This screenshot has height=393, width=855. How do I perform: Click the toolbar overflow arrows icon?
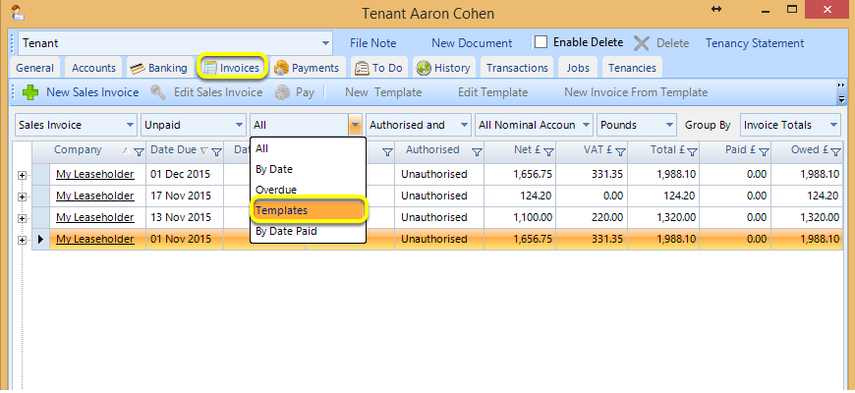coord(841,93)
